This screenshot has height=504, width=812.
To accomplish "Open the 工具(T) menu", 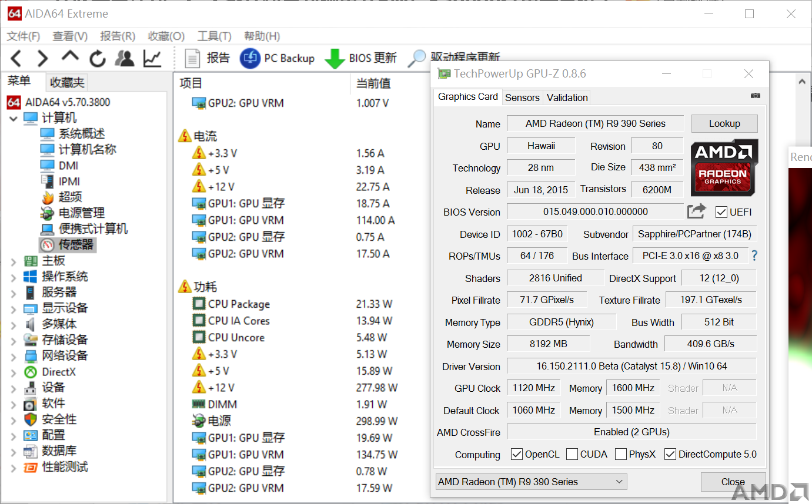I will [x=214, y=36].
